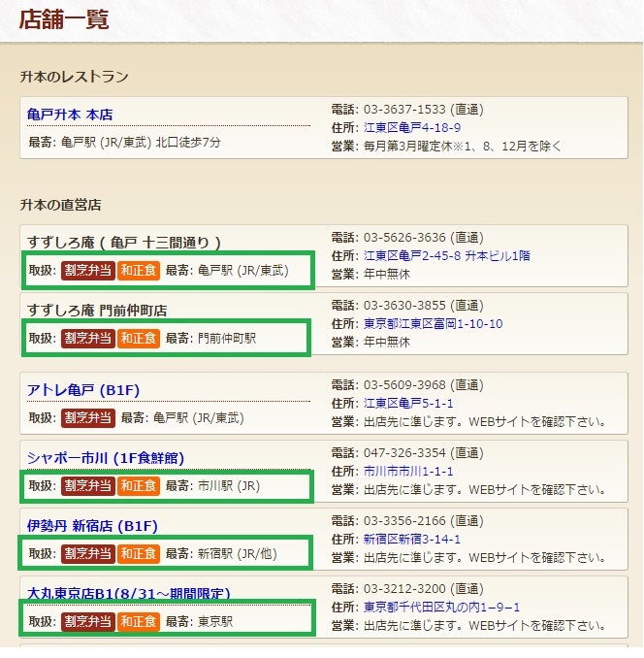
Task: Click hours text 毎月第3月曜定休
Action: (408, 146)
